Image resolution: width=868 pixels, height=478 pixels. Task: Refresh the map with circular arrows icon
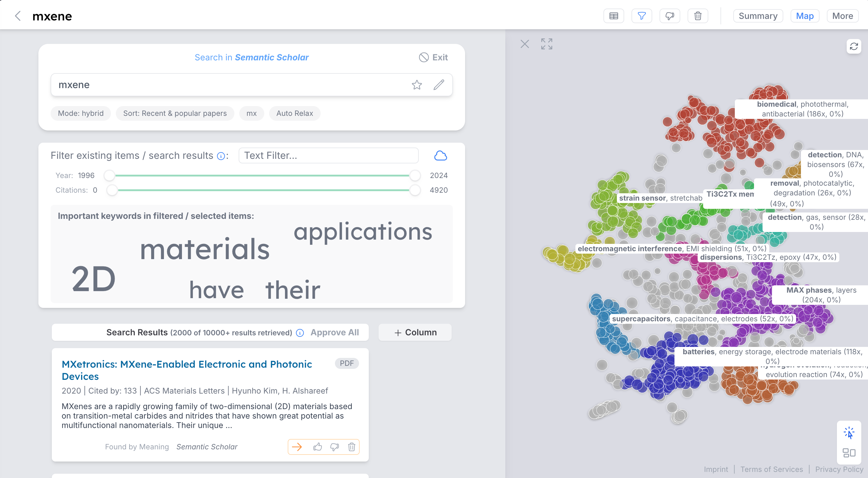[x=853, y=46]
